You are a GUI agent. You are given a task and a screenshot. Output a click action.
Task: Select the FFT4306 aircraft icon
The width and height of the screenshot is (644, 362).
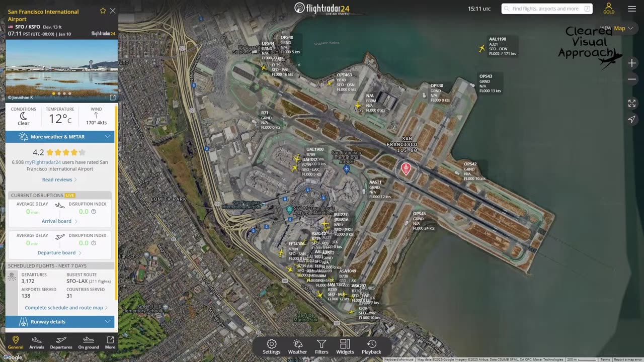click(281, 253)
